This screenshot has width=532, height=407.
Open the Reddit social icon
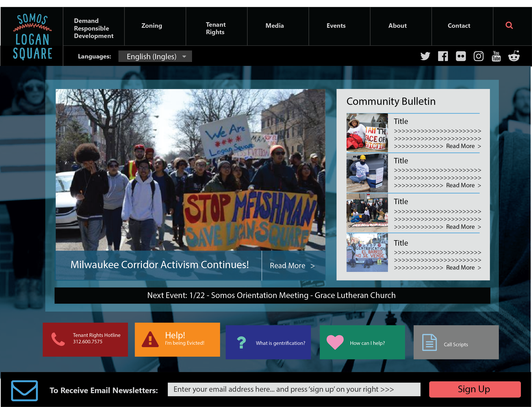514,56
